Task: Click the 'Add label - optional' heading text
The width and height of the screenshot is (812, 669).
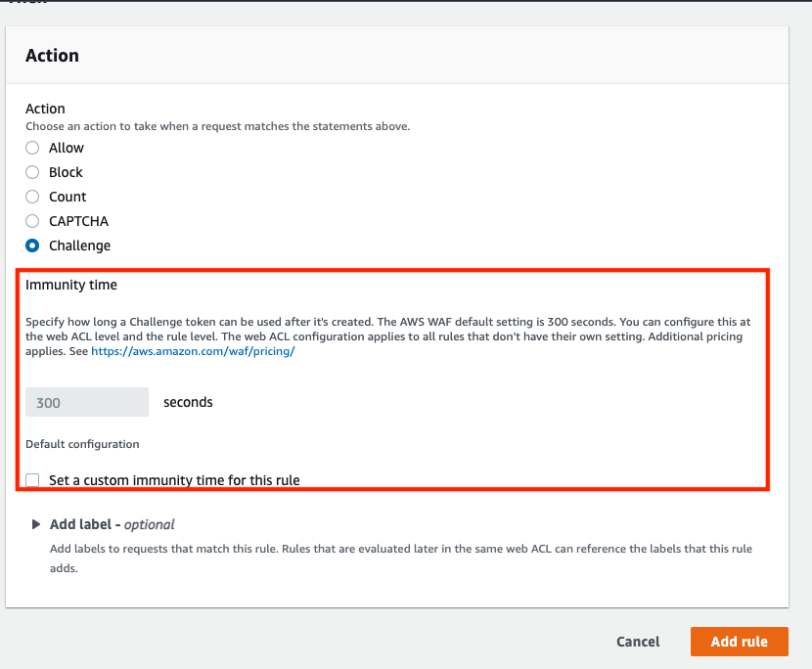Action: 112,524
